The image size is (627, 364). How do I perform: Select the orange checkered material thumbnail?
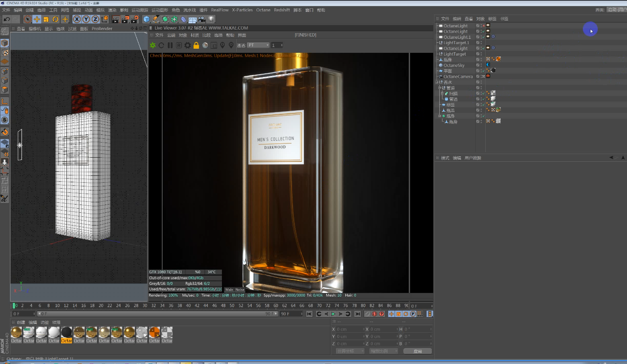point(154,333)
